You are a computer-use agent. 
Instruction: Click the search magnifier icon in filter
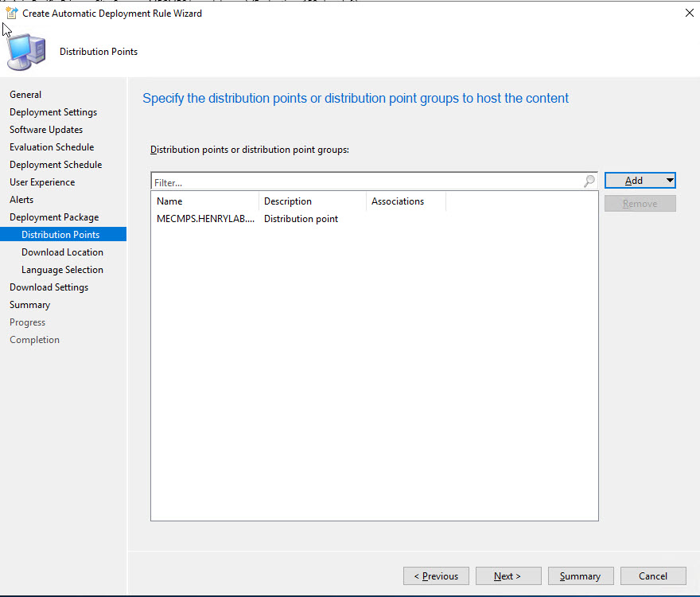pos(589,181)
